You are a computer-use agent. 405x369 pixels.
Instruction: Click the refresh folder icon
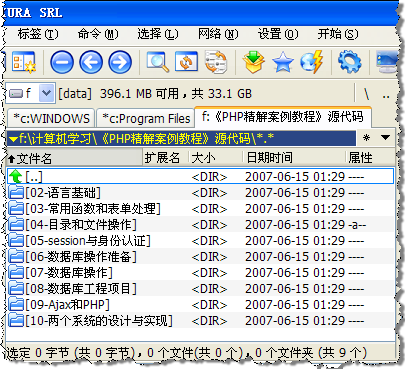186,62
